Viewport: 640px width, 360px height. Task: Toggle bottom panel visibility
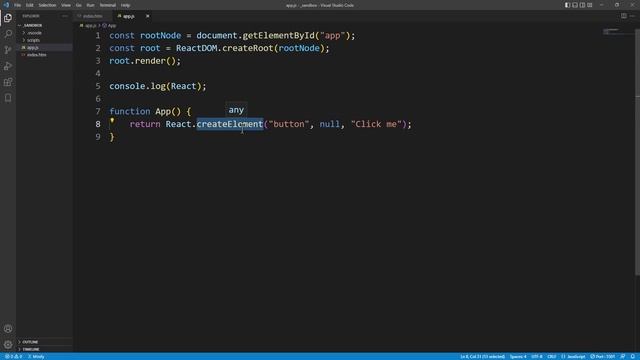tap(575, 5)
